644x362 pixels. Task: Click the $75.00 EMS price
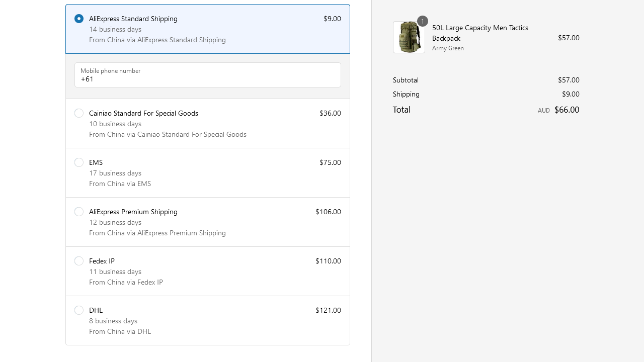[x=330, y=162]
